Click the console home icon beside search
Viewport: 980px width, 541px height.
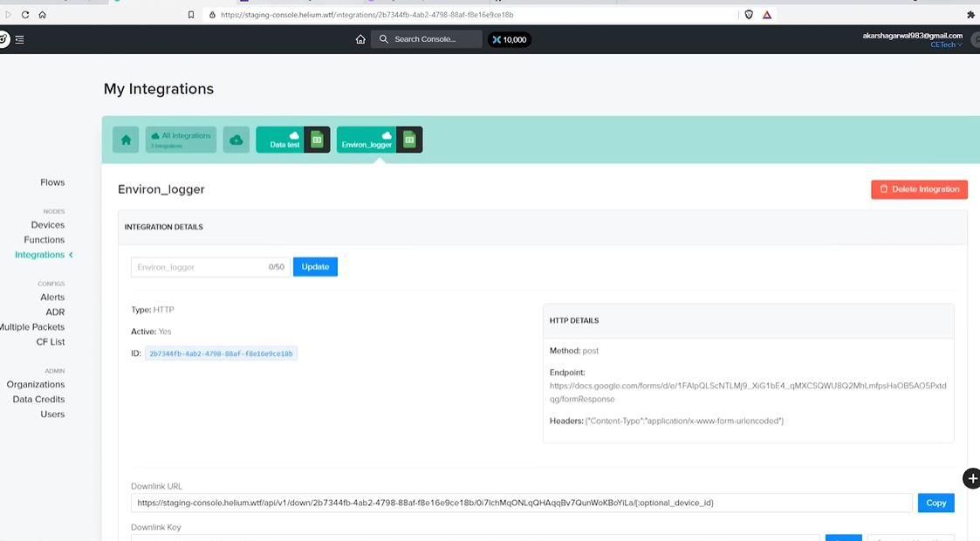(x=360, y=39)
